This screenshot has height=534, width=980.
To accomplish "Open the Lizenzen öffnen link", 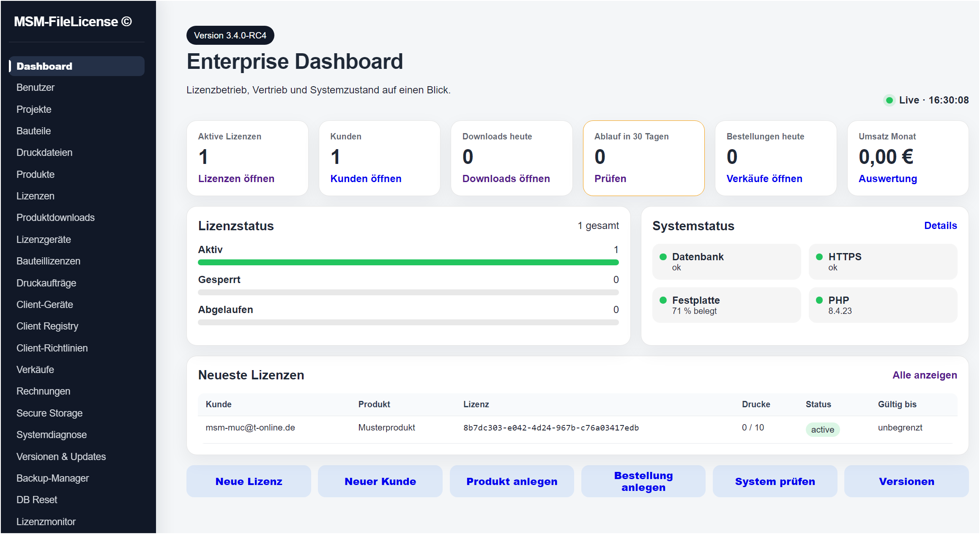I will (236, 179).
